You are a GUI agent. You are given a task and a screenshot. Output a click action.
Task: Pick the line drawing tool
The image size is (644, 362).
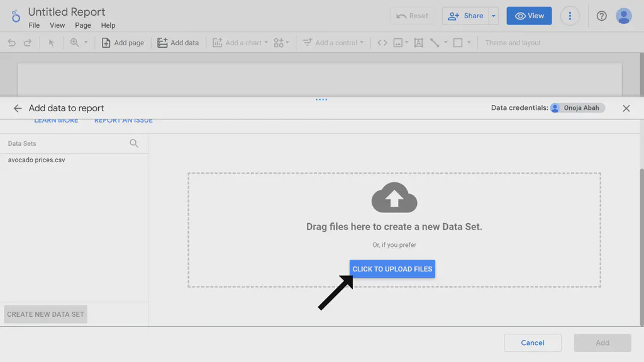tap(434, 43)
